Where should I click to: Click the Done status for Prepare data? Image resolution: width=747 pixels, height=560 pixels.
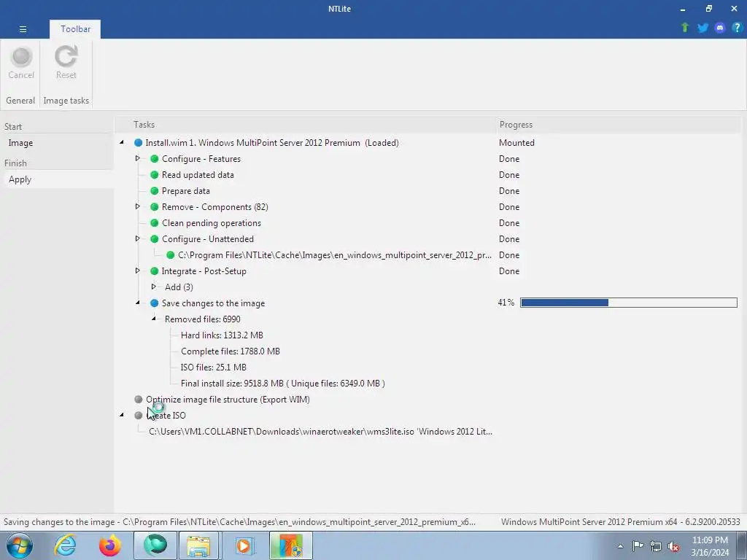508,191
